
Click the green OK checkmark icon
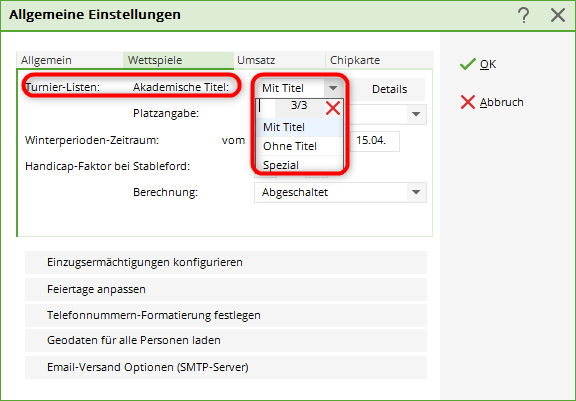point(468,64)
